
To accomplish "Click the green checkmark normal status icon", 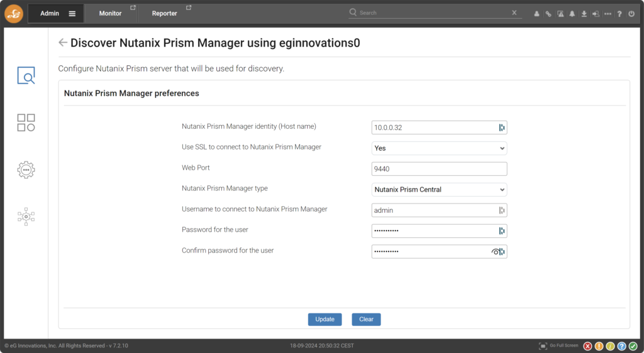I will (x=633, y=346).
